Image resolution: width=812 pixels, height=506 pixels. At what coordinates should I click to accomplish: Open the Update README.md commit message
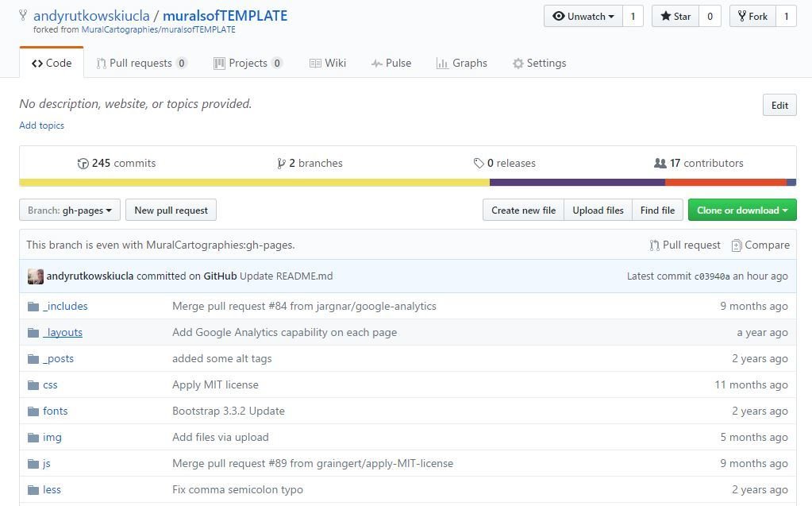click(x=286, y=276)
